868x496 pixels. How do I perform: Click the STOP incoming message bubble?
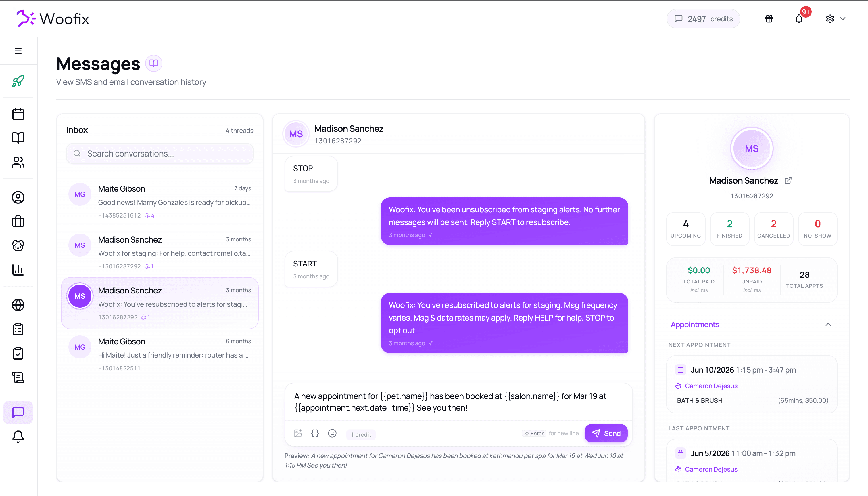(311, 174)
